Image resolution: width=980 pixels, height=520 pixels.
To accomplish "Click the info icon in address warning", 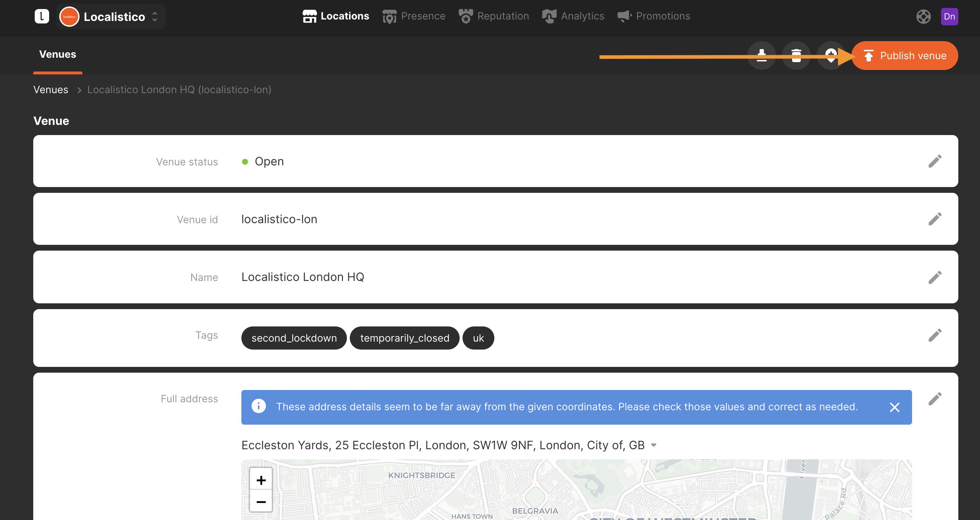I will [259, 406].
